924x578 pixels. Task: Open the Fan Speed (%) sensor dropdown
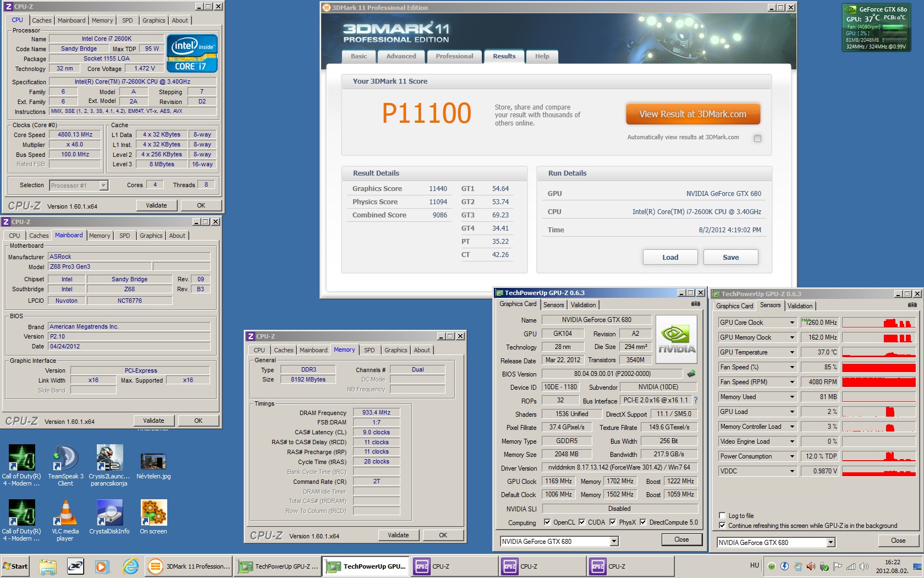[x=793, y=367]
